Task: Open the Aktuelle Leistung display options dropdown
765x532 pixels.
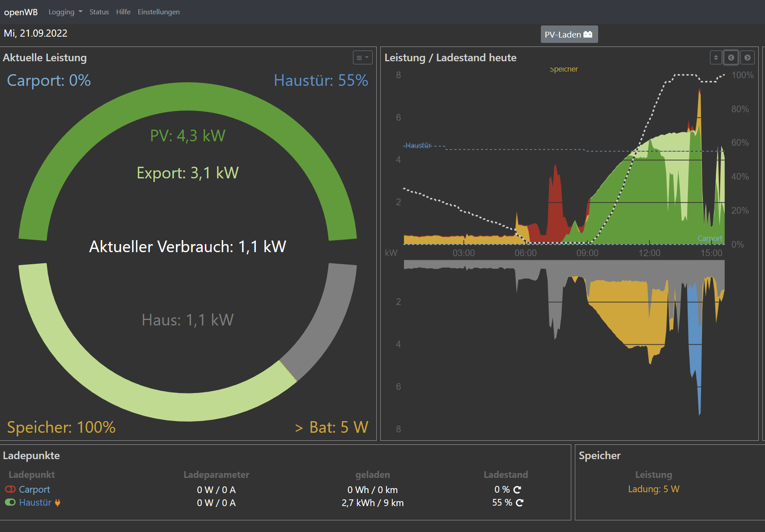Action: [x=362, y=58]
